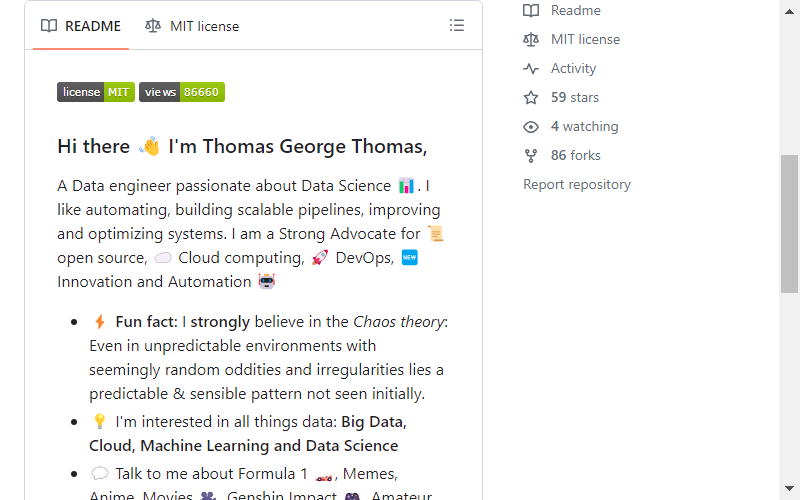This screenshot has height=500, width=800.
Task: Click the fork icon beside 86 forks
Action: tap(531, 156)
